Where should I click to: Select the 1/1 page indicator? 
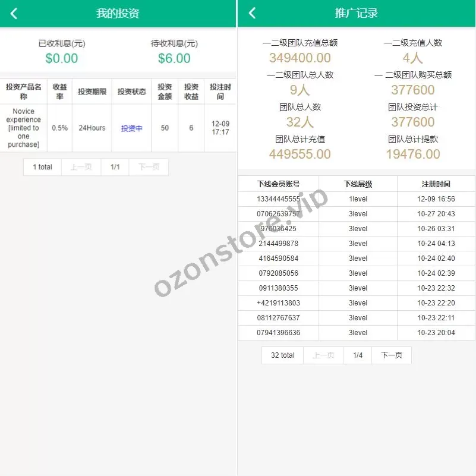pyautogui.click(x=115, y=167)
